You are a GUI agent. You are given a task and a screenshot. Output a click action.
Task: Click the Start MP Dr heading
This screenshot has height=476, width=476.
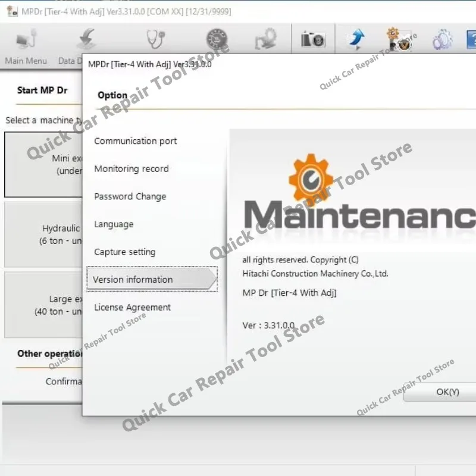pos(42,90)
